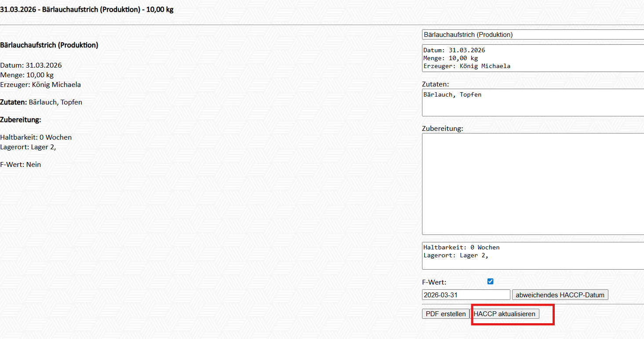
Task: Focus the HACCP date field showing 2026-03-31
Action: click(x=466, y=295)
